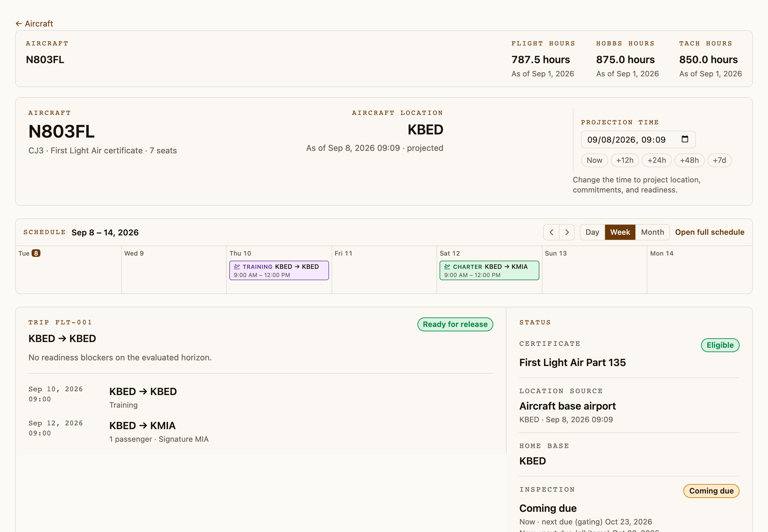768x532 pixels.
Task: Advance projection by +24h
Action: (x=656, y=160)
